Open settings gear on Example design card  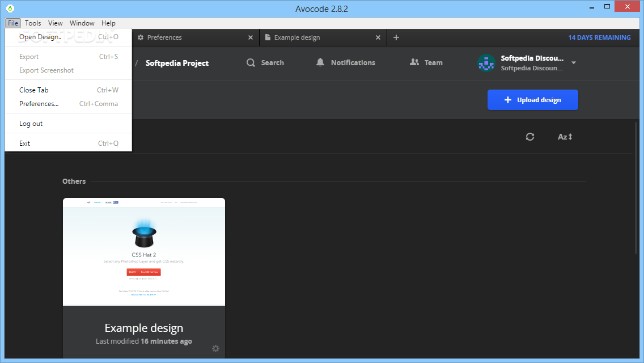click(x=215, y=349)
